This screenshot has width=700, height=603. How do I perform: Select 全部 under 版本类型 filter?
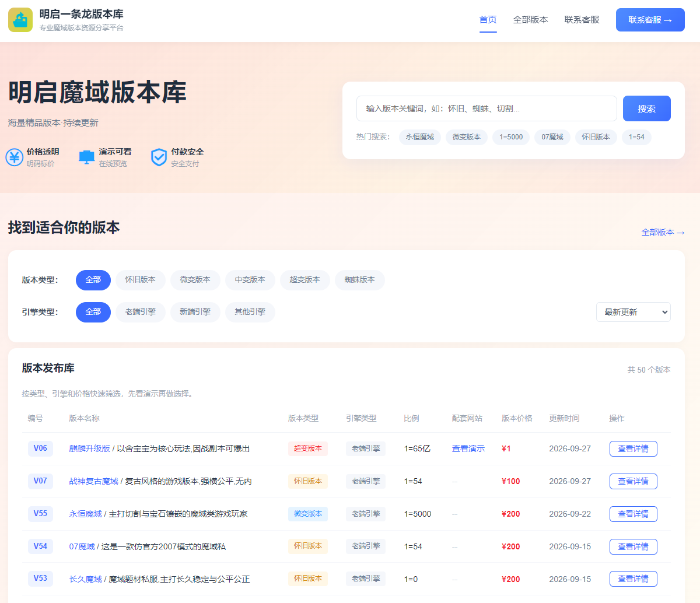(x=93, y=280)
